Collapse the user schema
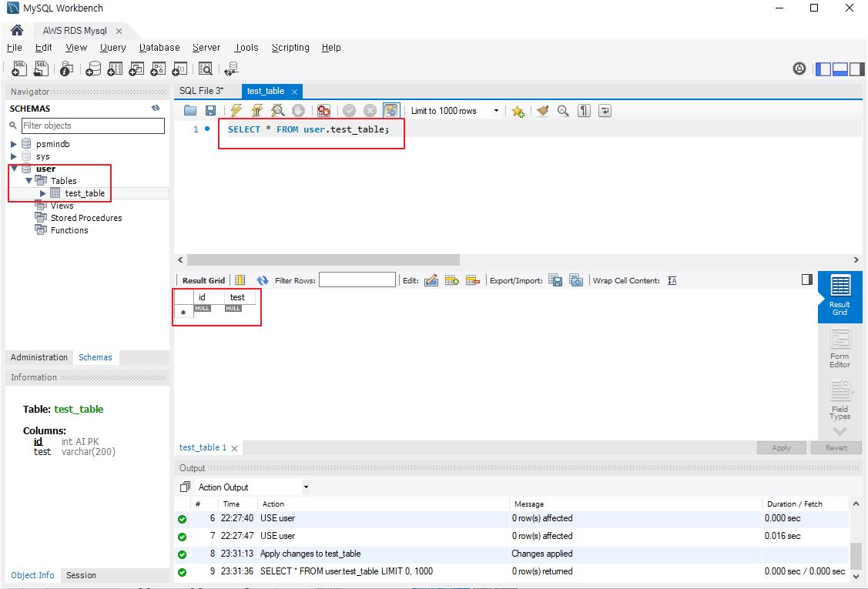 pos(15,169)
